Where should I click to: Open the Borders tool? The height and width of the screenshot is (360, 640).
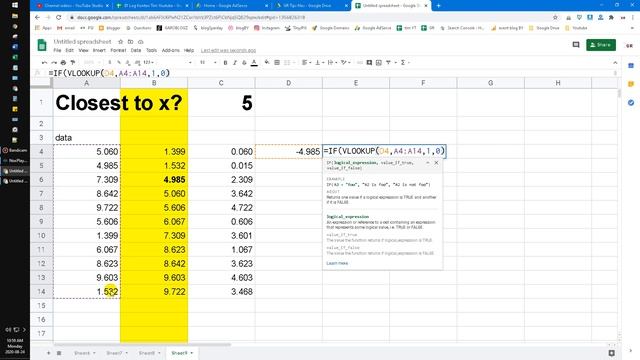pyautogui.click(x=277, y=62)
